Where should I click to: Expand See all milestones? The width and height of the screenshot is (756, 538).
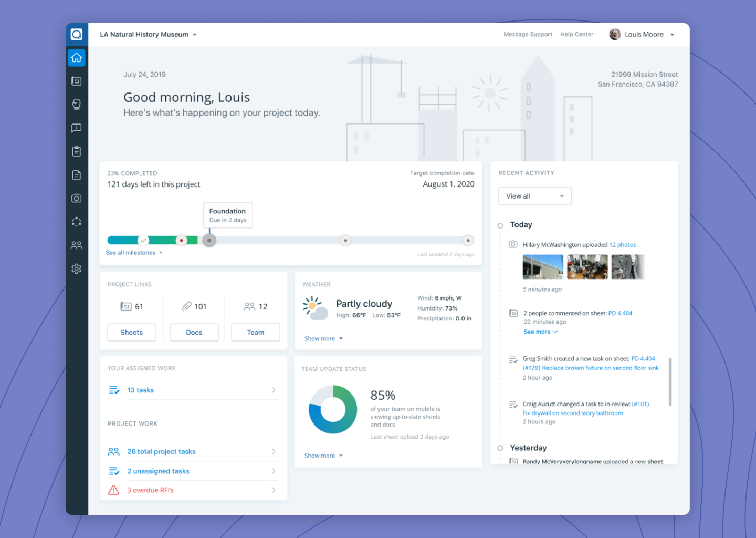(134, 253)
